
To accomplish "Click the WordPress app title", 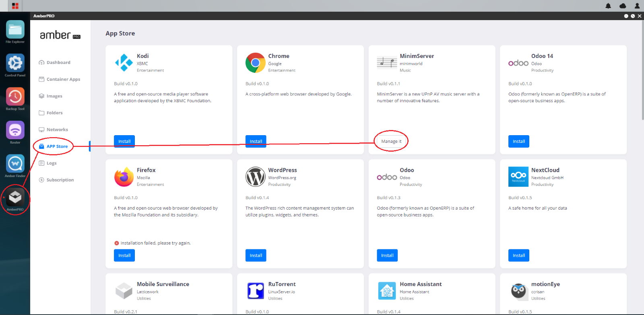I will (283, 170).
